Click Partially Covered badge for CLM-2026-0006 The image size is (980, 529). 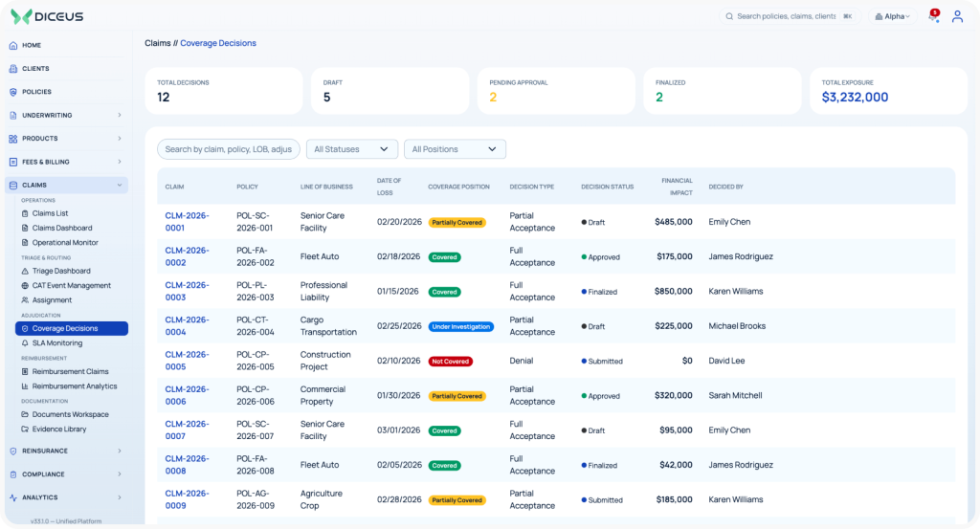(457, 396)
